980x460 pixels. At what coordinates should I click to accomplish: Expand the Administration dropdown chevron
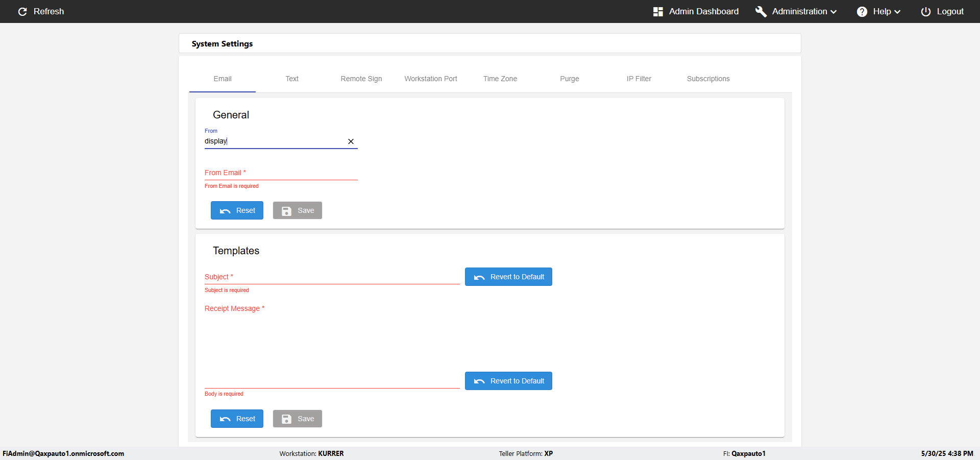(x=834, y=12)
